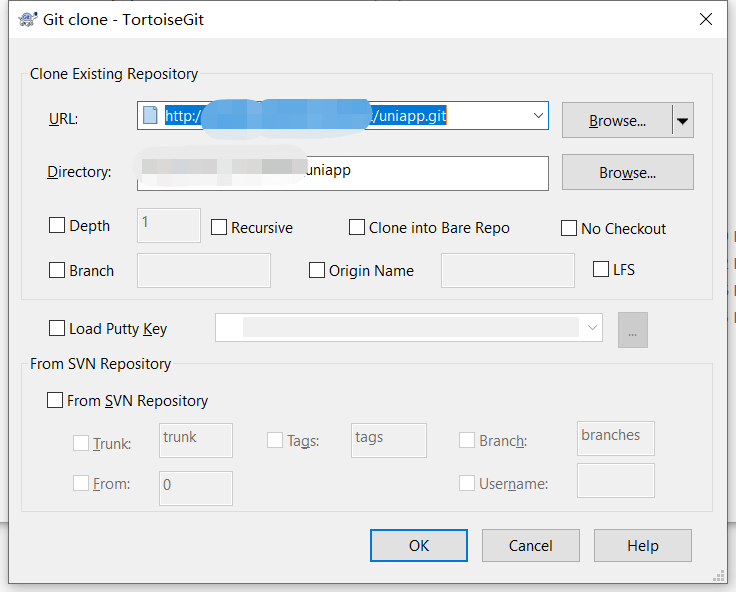Click Browse next to Directory field
The height and width of the screenshot is (592, 736).
(x=628, y=172)
